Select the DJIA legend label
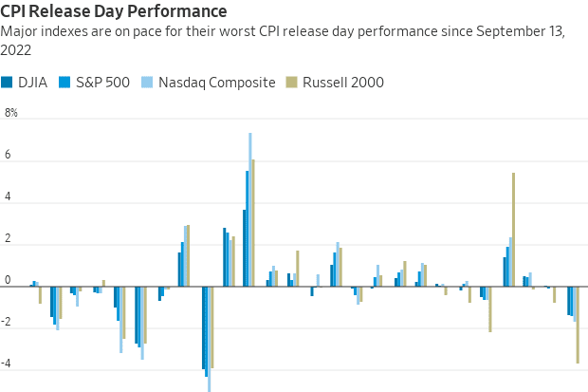588x392 pixels. point(32,82)
